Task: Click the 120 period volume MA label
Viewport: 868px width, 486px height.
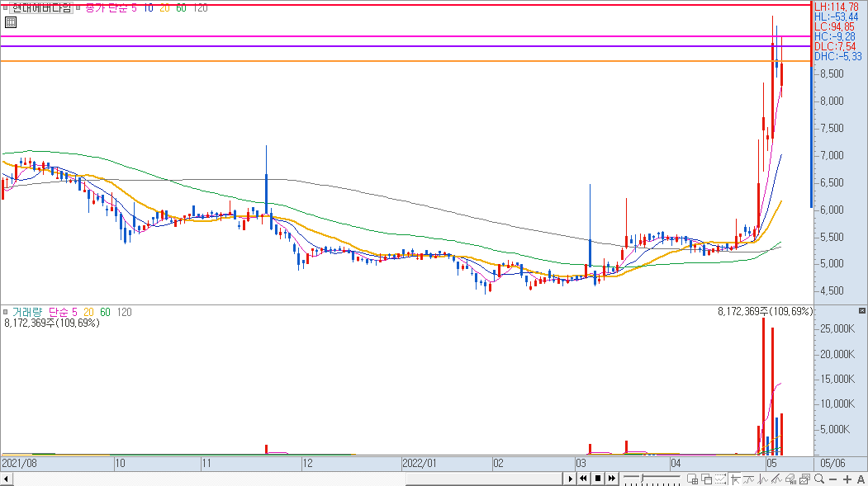Action: click(x=124, y=312)
